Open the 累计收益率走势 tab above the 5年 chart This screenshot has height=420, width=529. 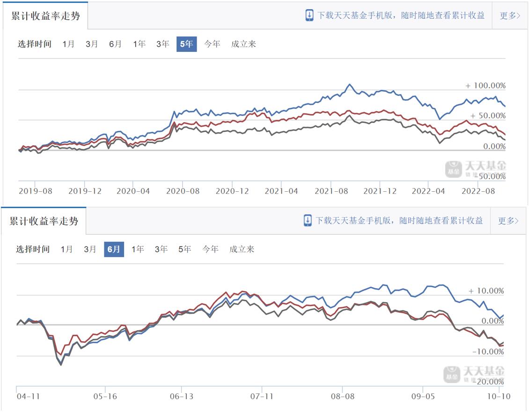coord(45,16)
